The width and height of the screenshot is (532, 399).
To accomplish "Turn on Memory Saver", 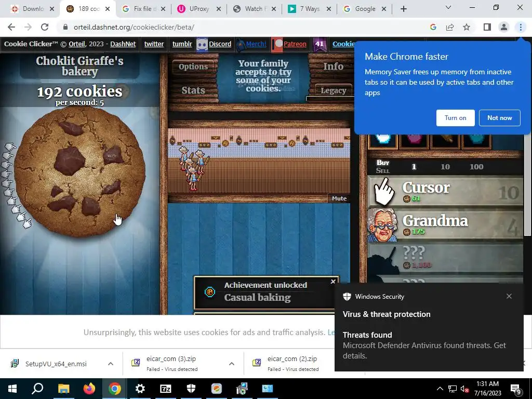I will (x=455, y=118).
